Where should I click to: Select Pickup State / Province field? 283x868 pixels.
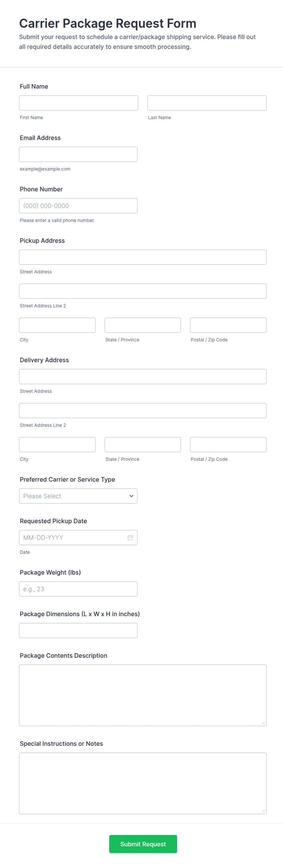tap(143, 325)
